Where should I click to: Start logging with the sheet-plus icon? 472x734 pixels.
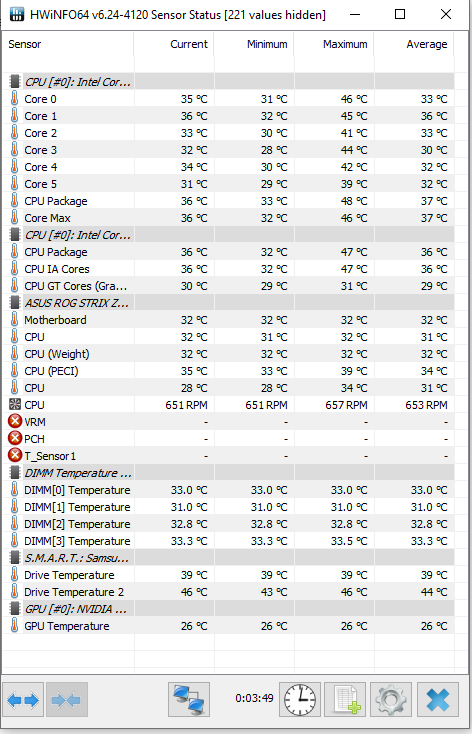click(x=345, y=700)
